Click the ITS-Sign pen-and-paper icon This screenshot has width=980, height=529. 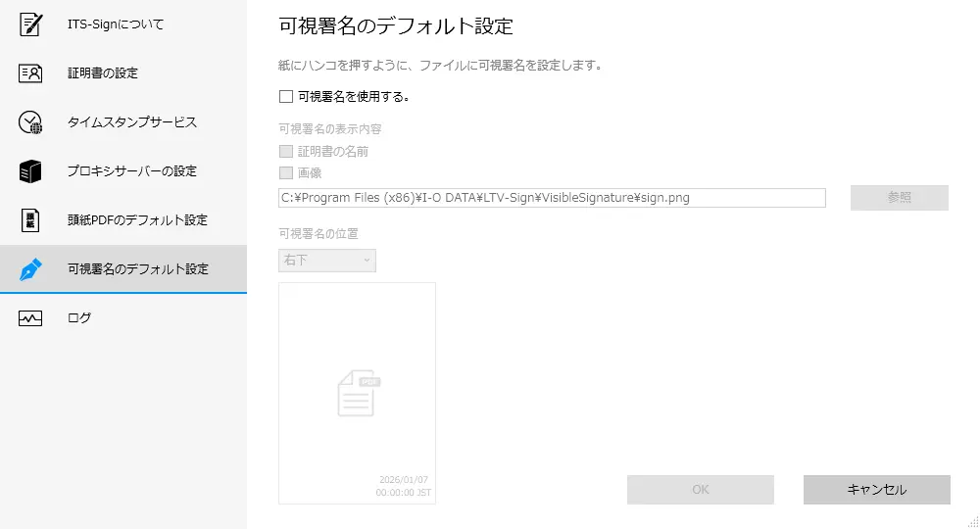pos(30,24)
